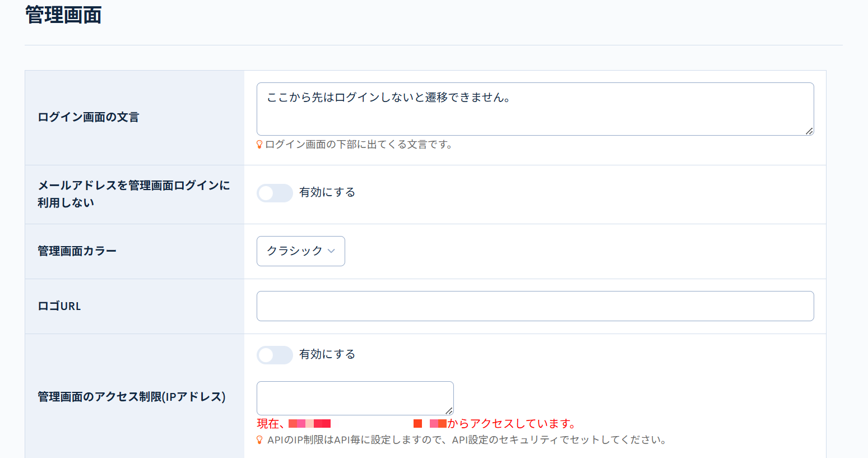868x458 pixels.
Task: Click the 有効にする label next to the first toggle
Action: pyautogui.click(x=327, y=192)
